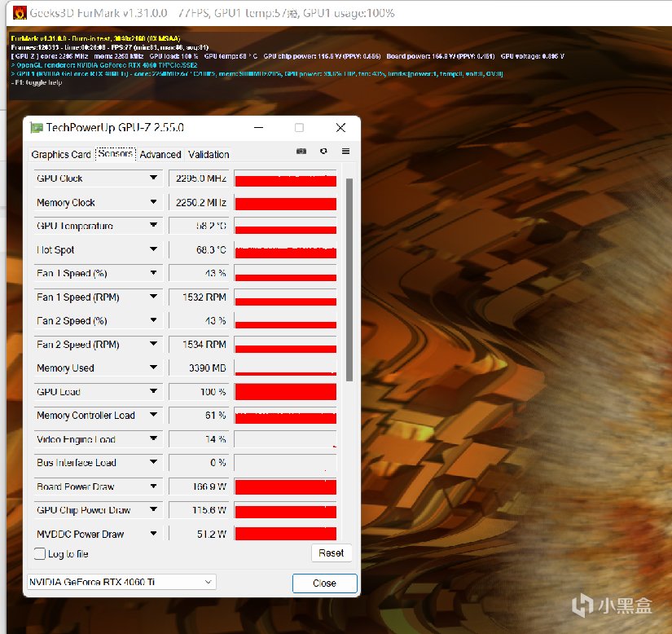The height and width of the screenshot is (634, 672).
Task: Open the GPU Chip Power Draw dropdown
Action: 153,509
